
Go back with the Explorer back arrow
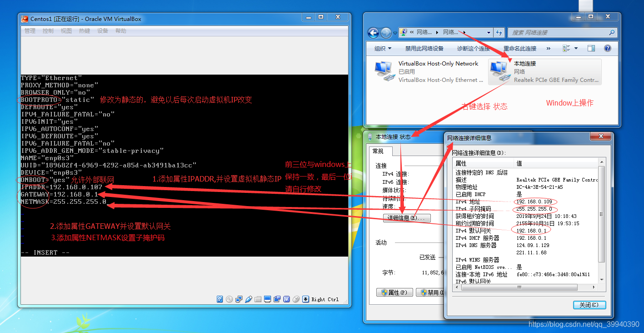point(373,33)
